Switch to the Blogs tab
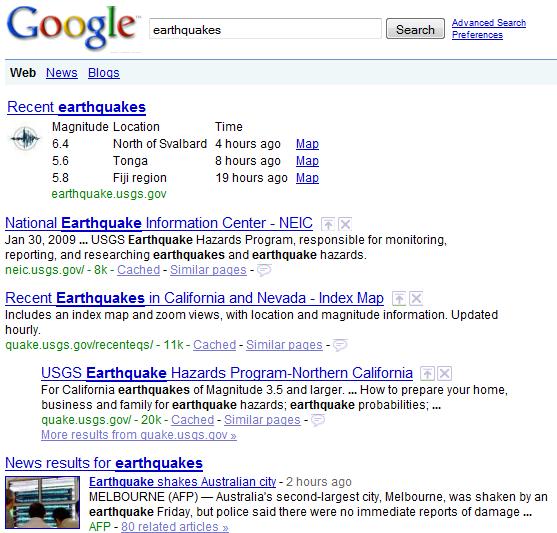557x533 pixels. (x=104, y=73)
